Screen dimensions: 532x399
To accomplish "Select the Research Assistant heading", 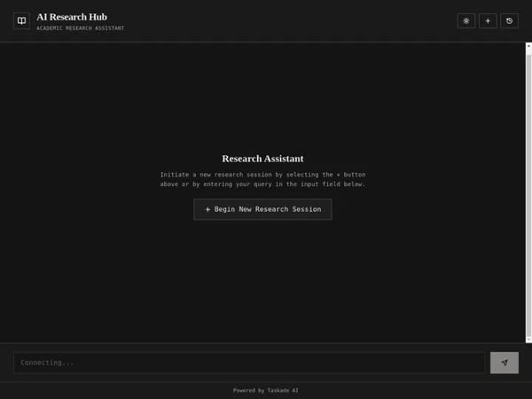I will coord(263,159).
